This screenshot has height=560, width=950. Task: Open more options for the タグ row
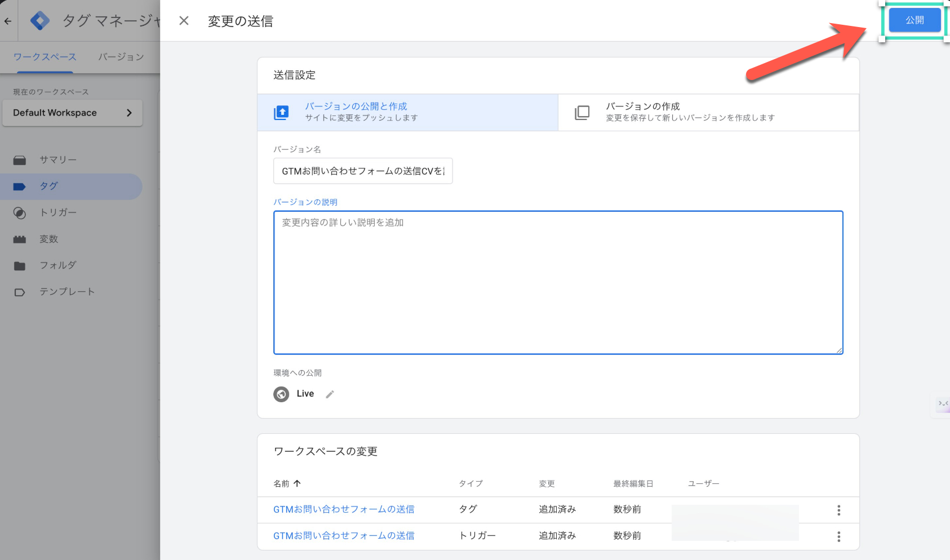tap(838, 510)
